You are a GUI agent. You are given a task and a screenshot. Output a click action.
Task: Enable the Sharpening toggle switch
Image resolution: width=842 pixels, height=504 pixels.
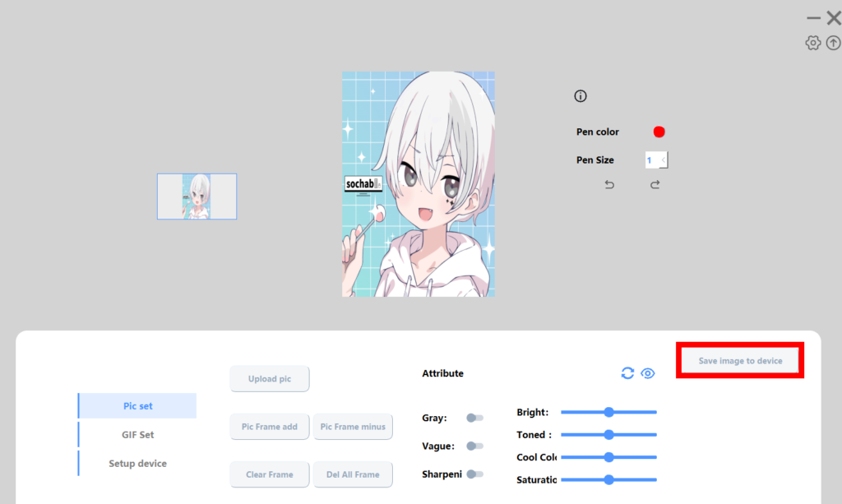tap(474, 474)
